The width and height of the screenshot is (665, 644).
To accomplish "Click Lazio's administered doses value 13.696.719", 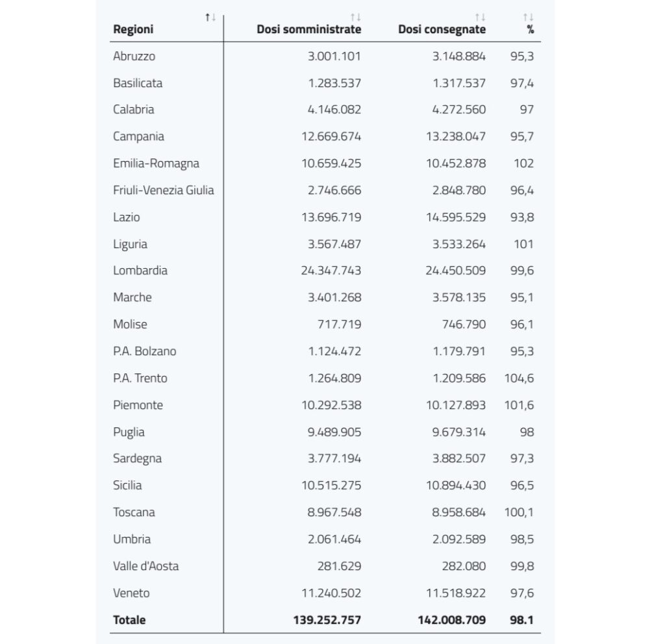I will tap(331, 217).
